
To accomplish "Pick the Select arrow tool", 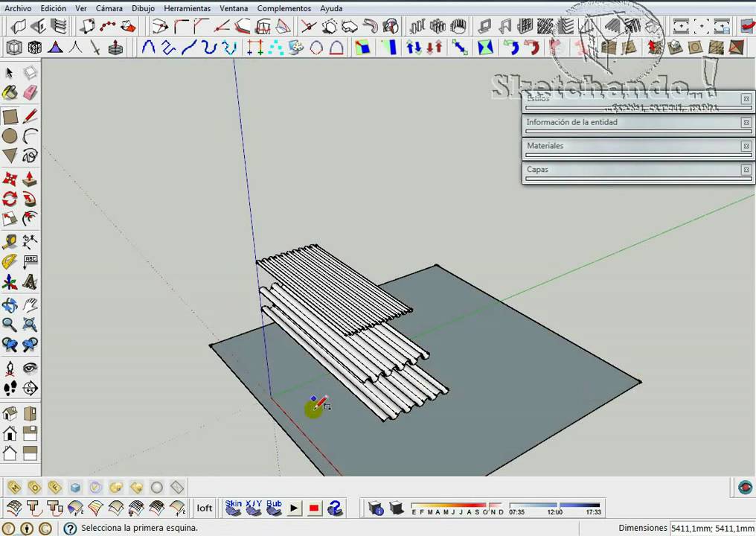I will pos(10,73).
